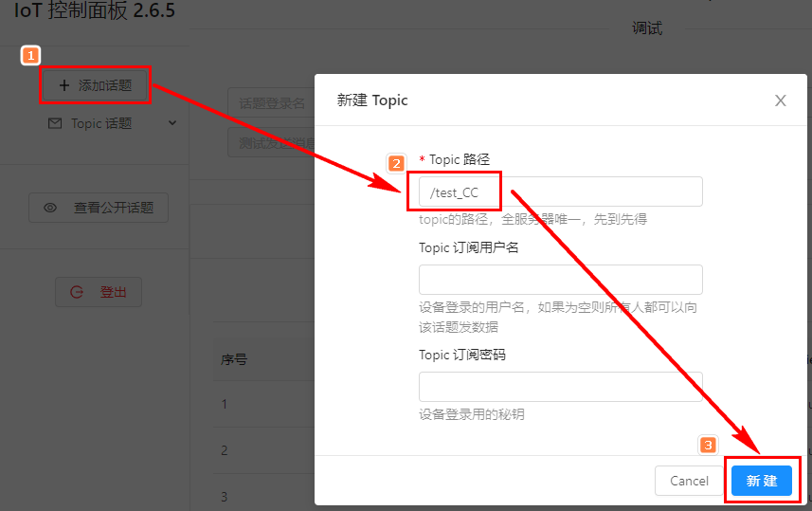
Task: Click the Topic 订阅密码 label
Action: click(x=462, y=355)
